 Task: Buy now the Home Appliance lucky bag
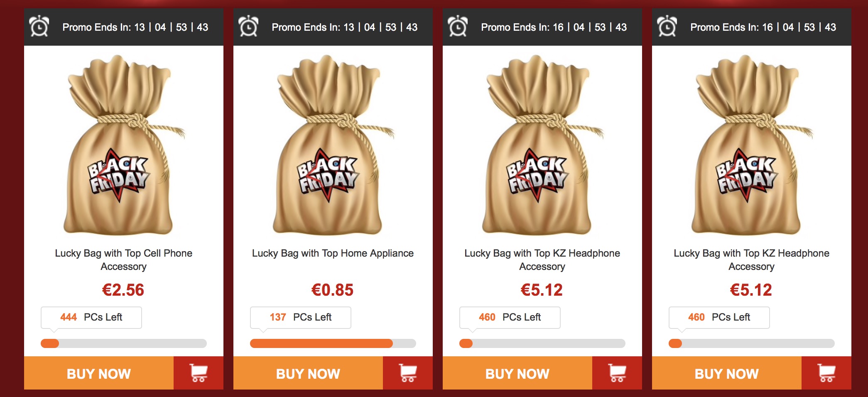(308, 373)
